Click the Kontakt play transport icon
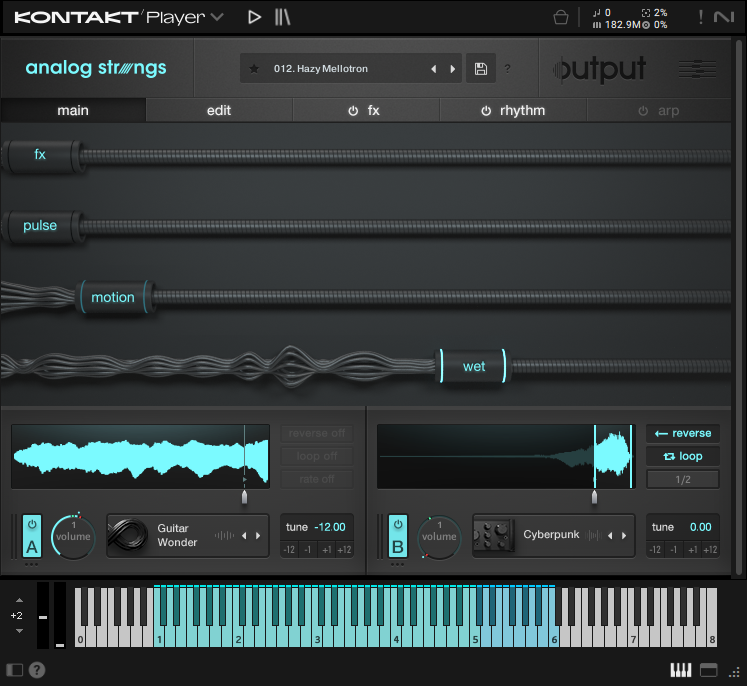This screenshot has height=686, width=747. [x=254, y=18]
